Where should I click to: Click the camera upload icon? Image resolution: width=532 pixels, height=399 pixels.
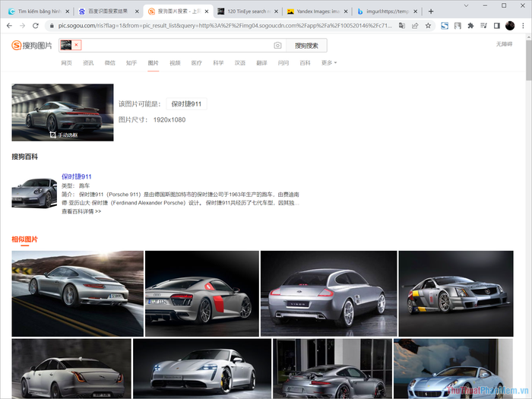point(277,46)
